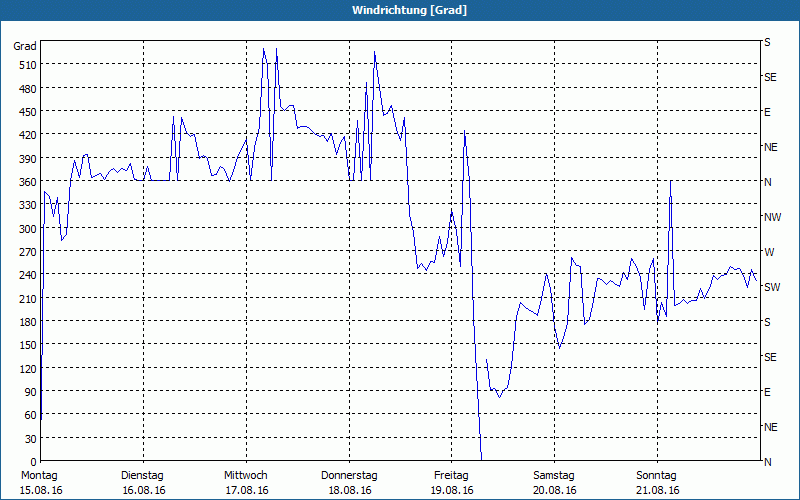Click the 60 value on left axis
Viewport: 800px width, 500px height.
pos(31,415)
